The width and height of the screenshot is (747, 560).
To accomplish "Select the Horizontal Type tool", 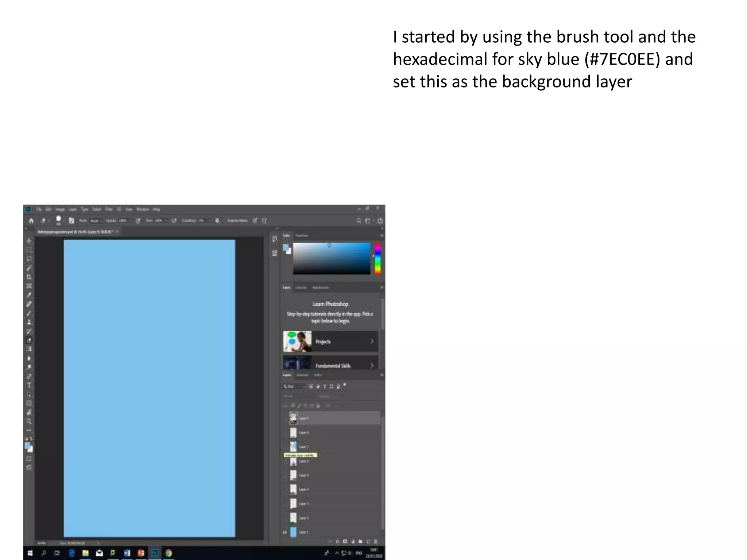I will 29,385.
